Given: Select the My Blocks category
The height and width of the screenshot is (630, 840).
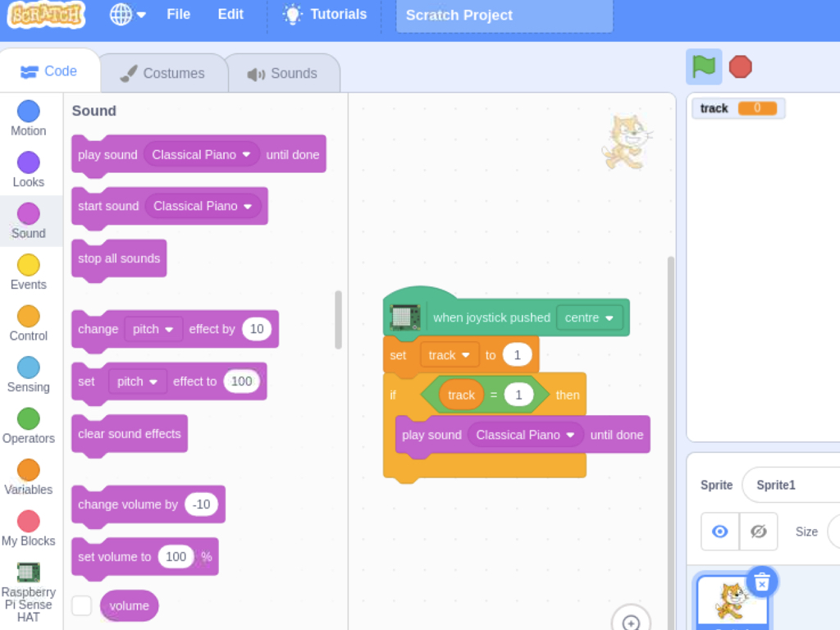Looking at the screenshot, I should (29, 529).
